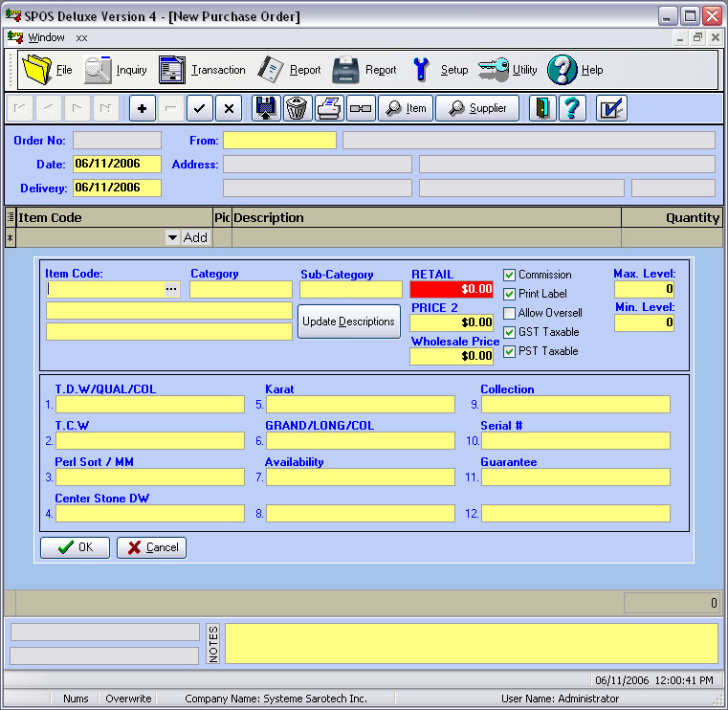Click the exit door icon

point(542,108)
